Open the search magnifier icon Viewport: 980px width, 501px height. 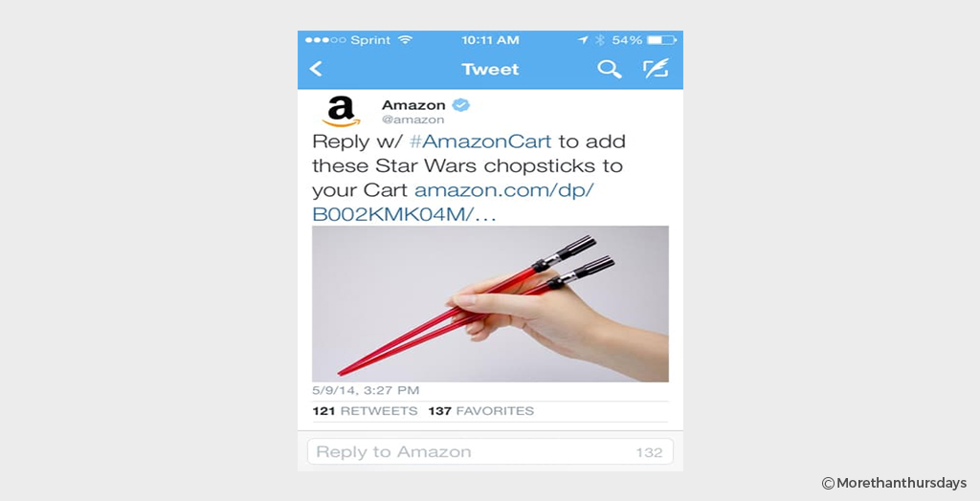point(610,69)
